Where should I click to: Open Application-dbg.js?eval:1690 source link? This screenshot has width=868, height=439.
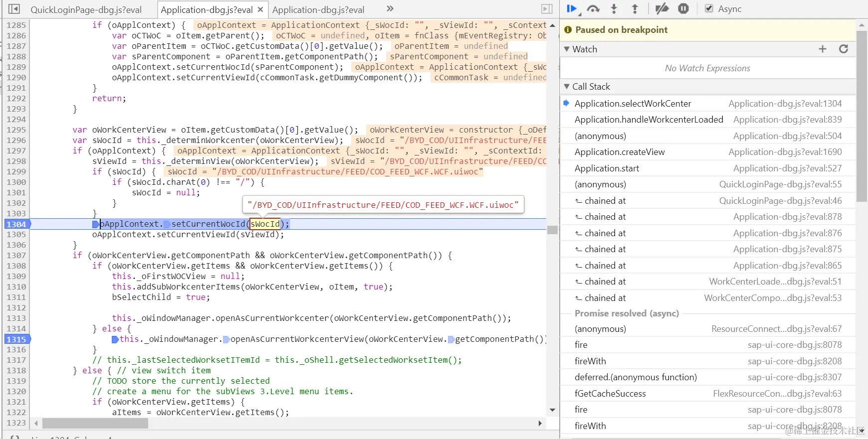pyautogui.click(x=785, y=152)
